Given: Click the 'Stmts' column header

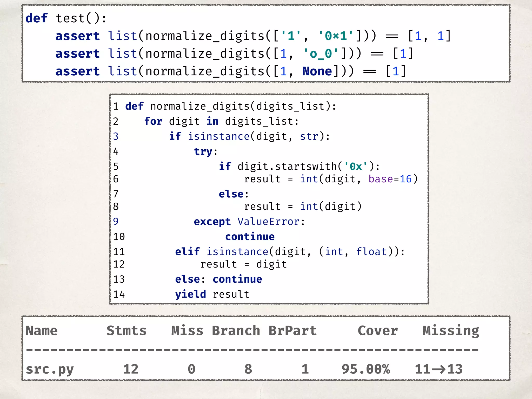Looking at the screenshot, I should click(127, 331).
